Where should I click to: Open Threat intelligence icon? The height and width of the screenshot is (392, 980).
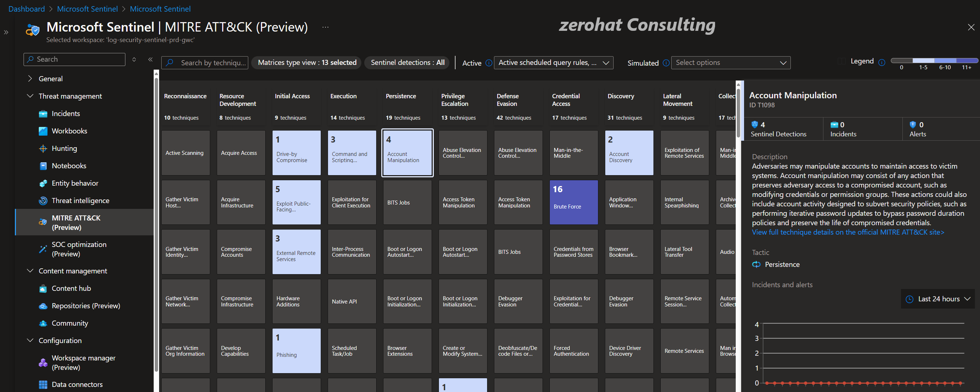coord(43,201)
